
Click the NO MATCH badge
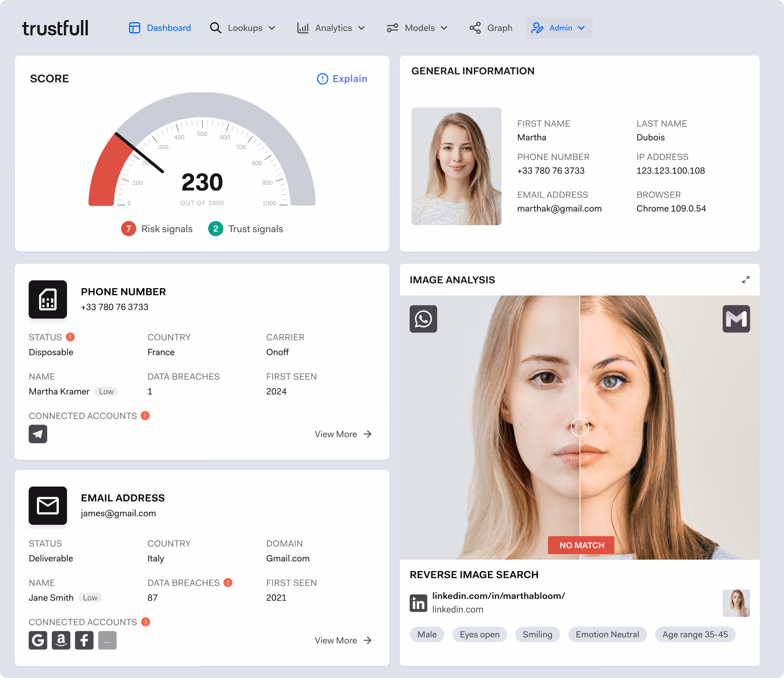click(x=581, y=545)
